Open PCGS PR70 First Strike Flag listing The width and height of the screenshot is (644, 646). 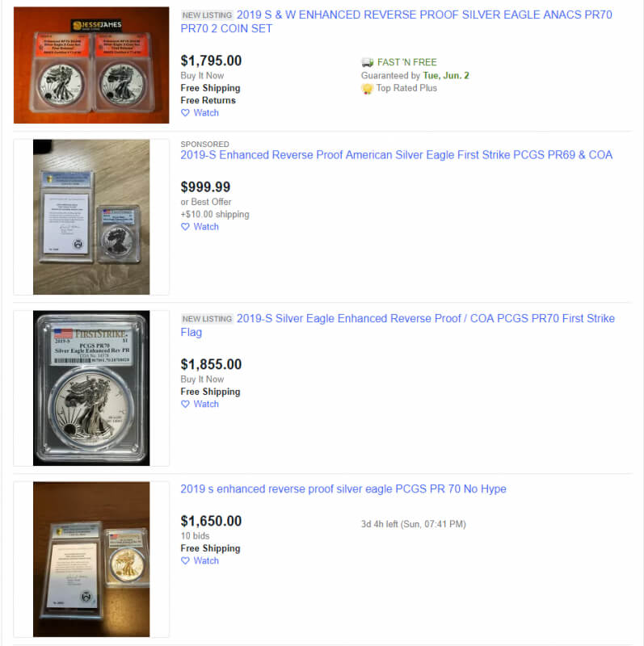point(398,325)
